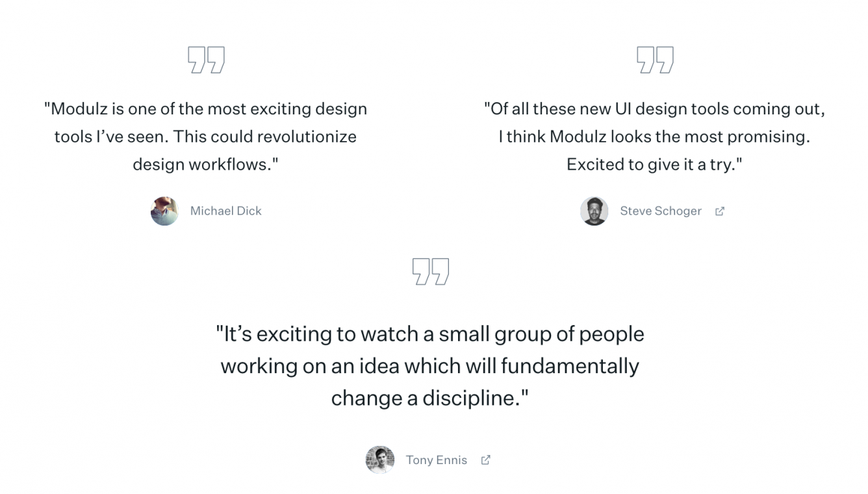Click quote mark icon above Steve Schoger testimonial
Screen dimensions: 868x494
click(x=654, y=60)
